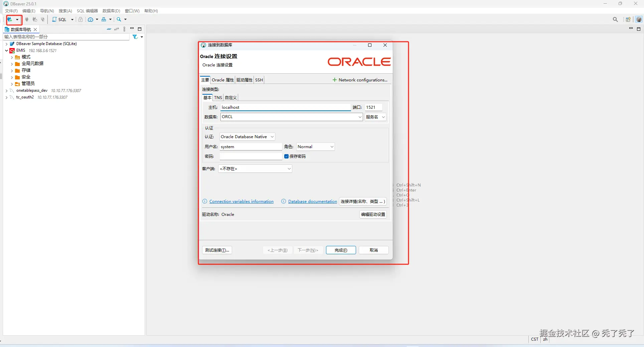644x347 pixels.
Task: Click the gray global search magnifier icon
Action: point(615,20)
